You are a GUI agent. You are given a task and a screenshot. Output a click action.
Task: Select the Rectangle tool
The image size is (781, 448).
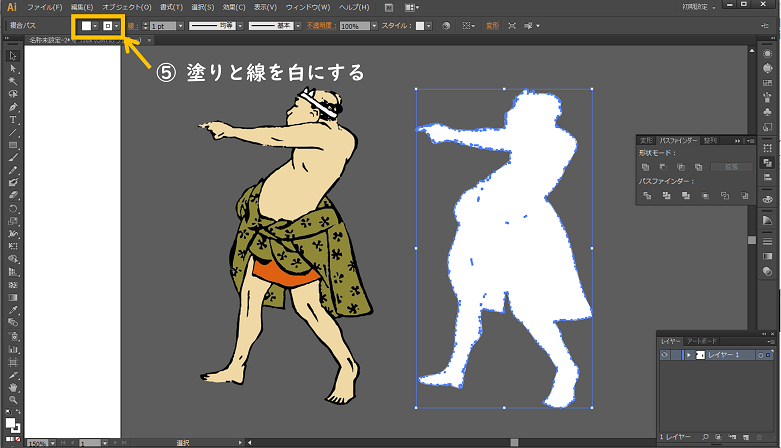point(13,145)
